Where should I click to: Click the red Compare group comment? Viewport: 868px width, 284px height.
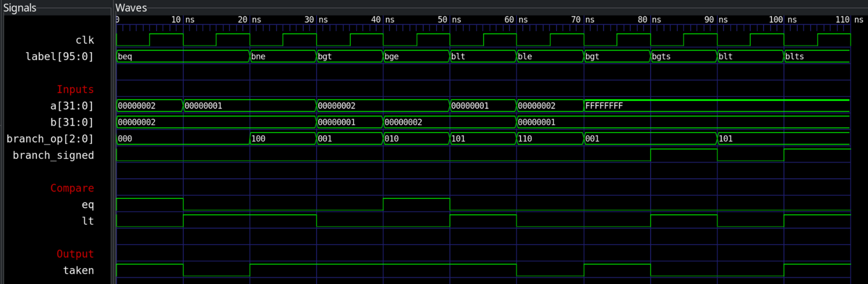pos(72,188)
